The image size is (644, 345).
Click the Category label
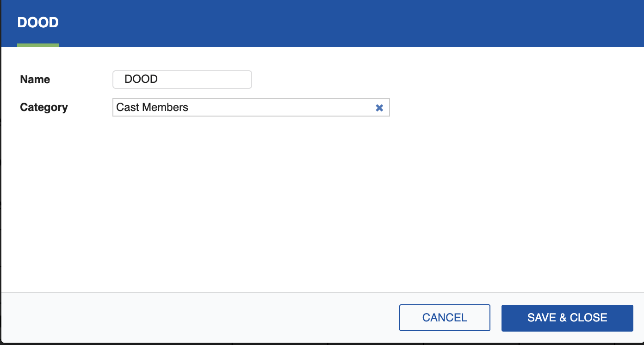point(43,107)
